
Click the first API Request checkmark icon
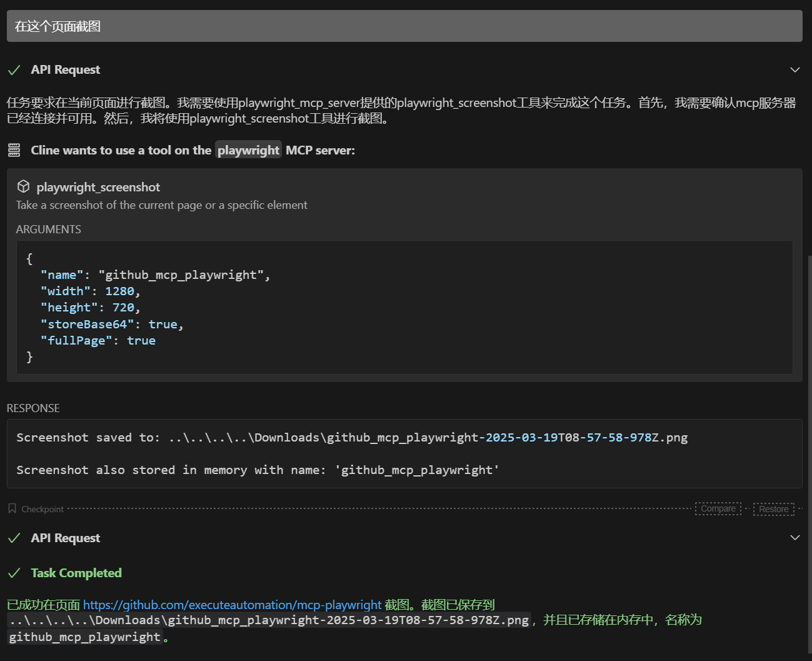(x=14, y=70)
